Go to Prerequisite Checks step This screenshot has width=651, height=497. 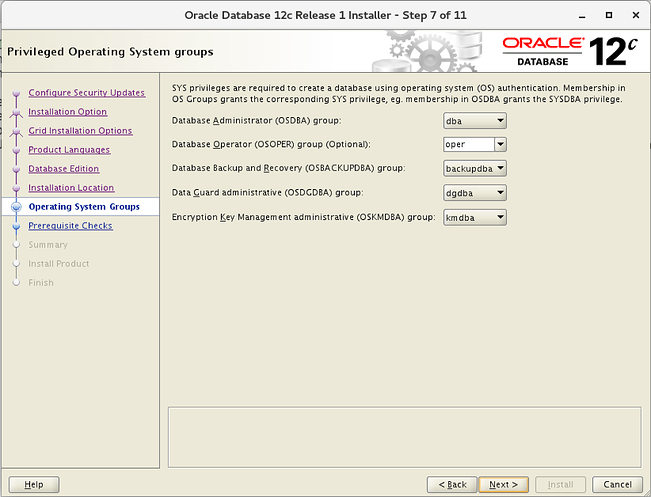click(x=70, y=226)
